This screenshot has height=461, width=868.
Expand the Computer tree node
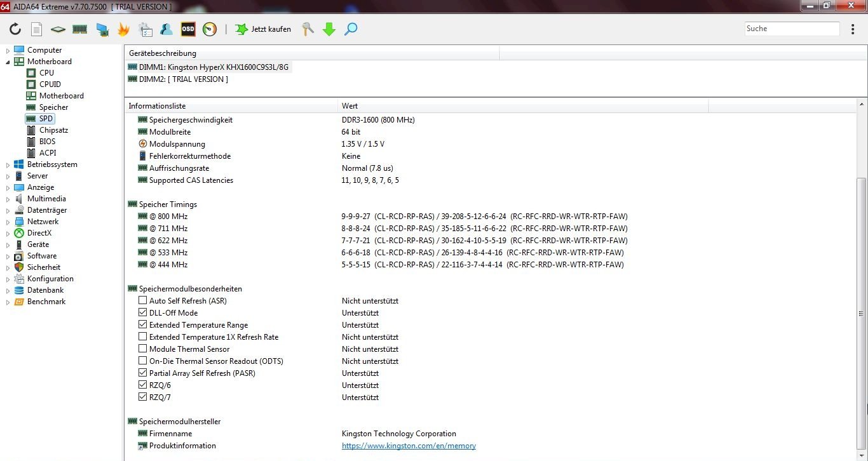tap(8, 50)
